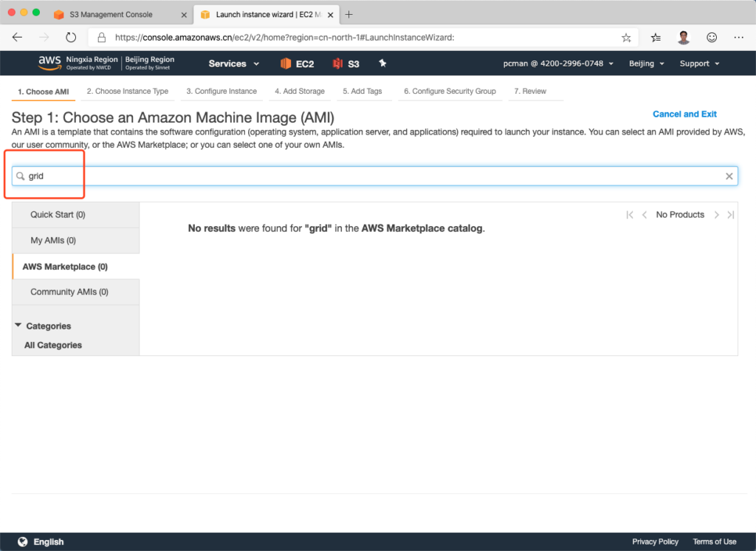The height and width of the screenshot is (551, 756).
Task: Open the Support dropdown menu
Action: coord(698,64)
